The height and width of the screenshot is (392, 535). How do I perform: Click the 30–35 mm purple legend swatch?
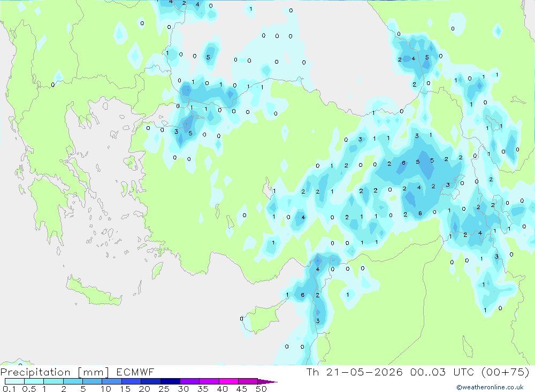pyautogui.click(x=189, y=381)
